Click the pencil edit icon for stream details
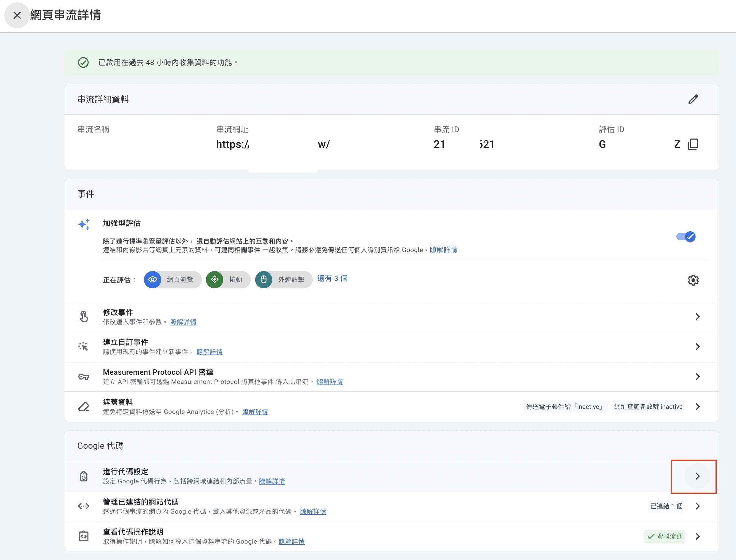Image resolution: width=736 pixels, height=560 pixels. (x=693, y=99)
